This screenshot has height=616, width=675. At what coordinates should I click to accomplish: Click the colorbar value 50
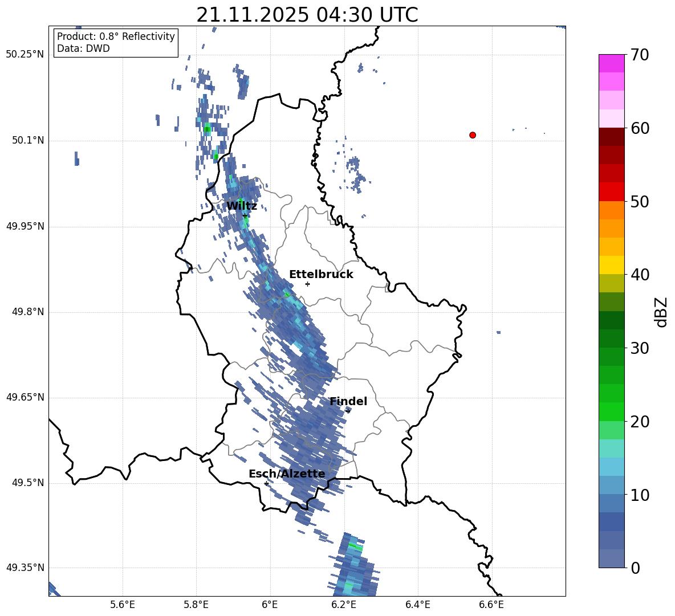coord(640,201)
